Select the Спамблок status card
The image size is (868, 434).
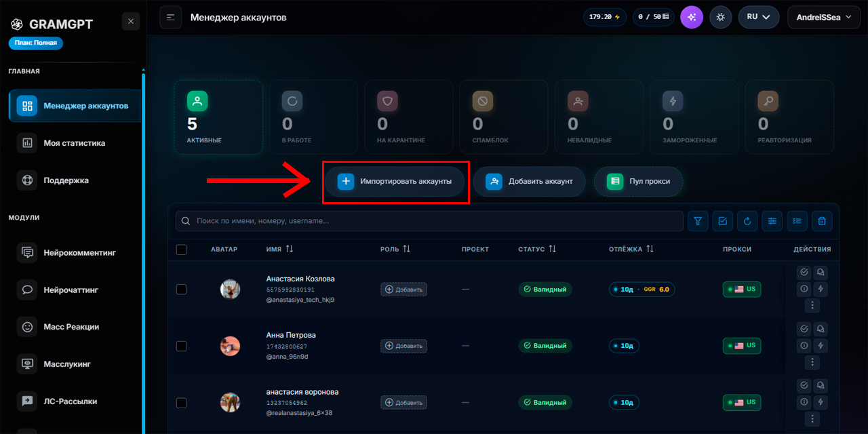tap(503, 117)
